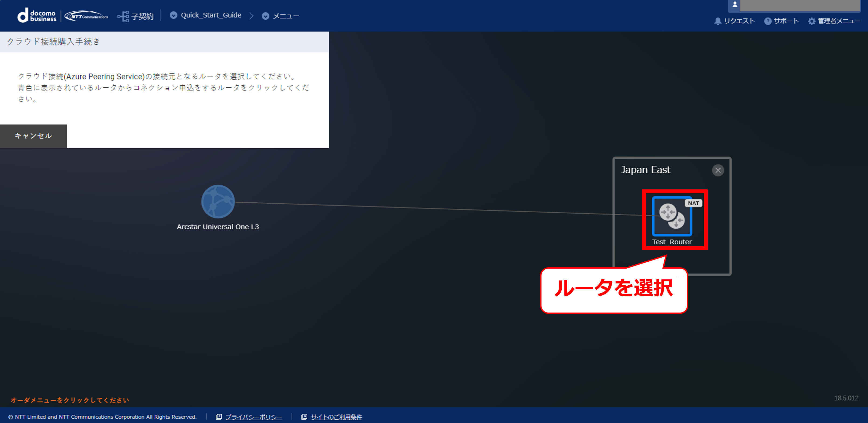
Task: Select the Arcstar Universal One L3 node
Action: (218, 201)
